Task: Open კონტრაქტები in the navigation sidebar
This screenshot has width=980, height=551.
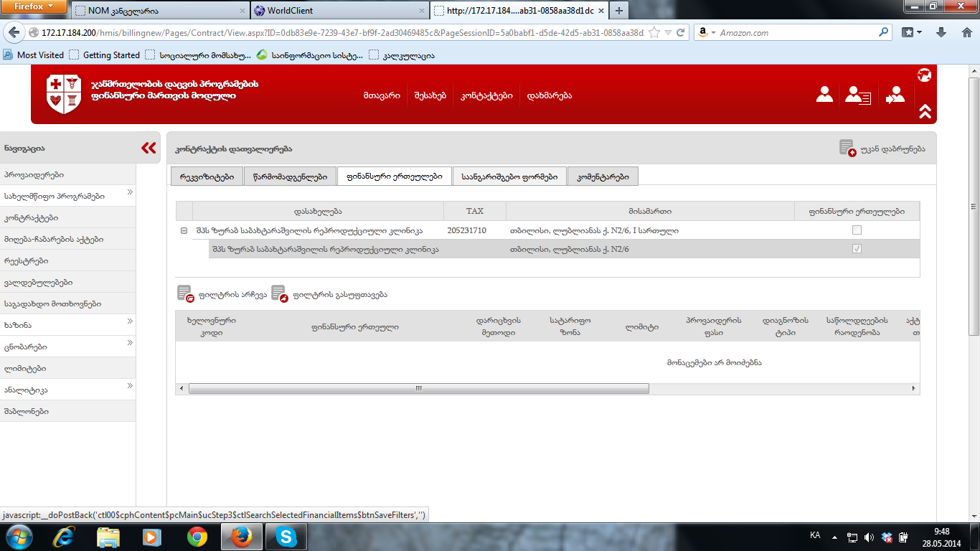Action: point(32,218)
